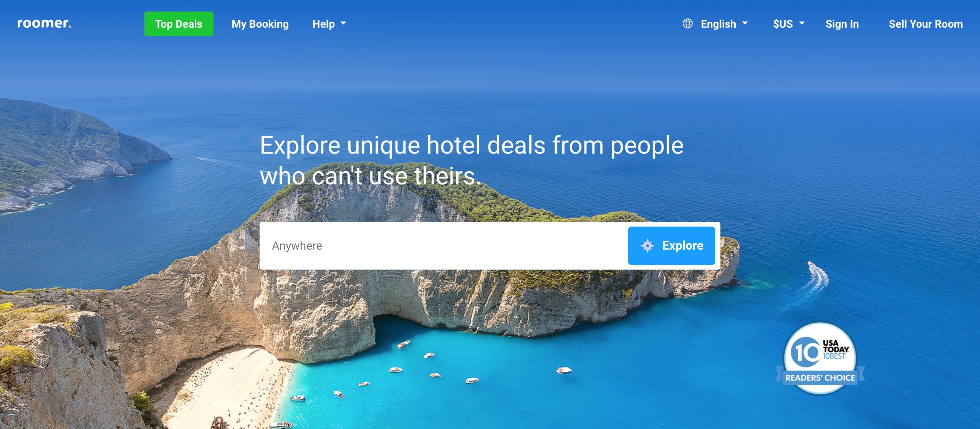Expand the English dropdown caret
Screen dimensions: 980x429
click(745, 23)
